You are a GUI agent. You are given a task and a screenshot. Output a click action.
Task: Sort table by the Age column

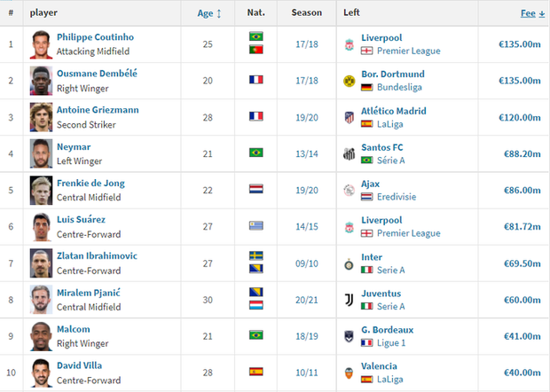tap(206, 13)
